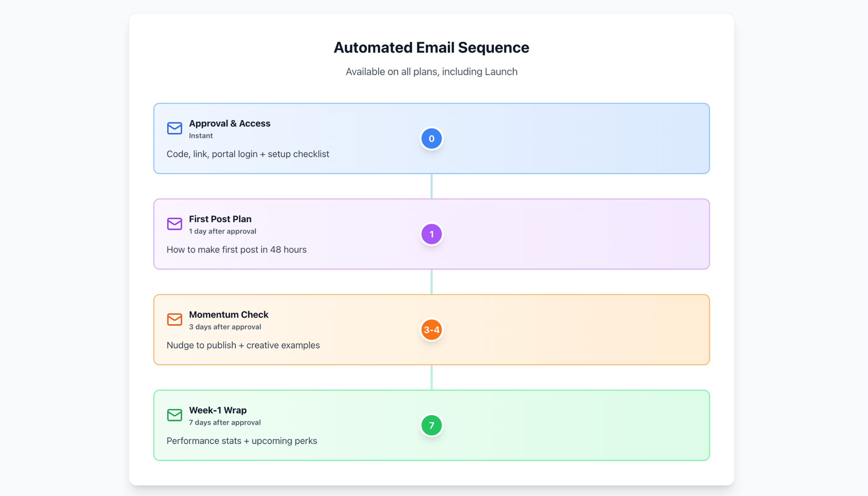Screen dimensions: 868x496
Task: Click 'How to make first post' description
Action: click(x=236, y=250)
